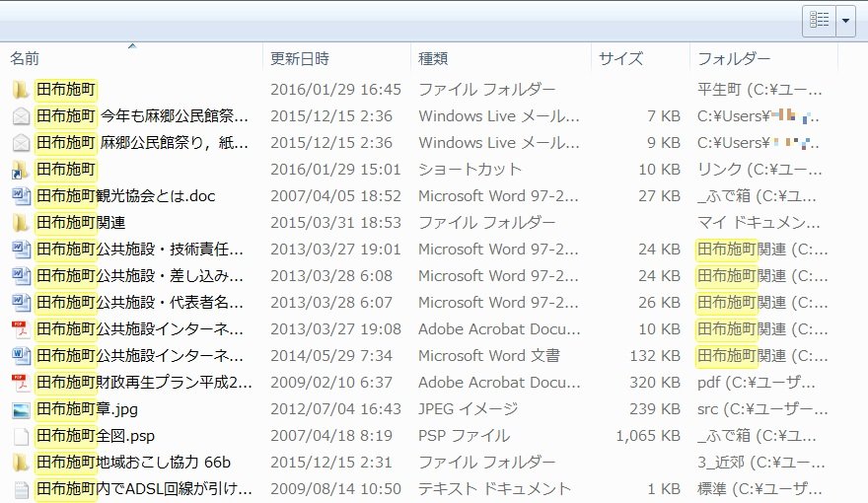Click folder cell 平生町 (C:¥ユー
The image size is (868, 503).
click(759, 89)
